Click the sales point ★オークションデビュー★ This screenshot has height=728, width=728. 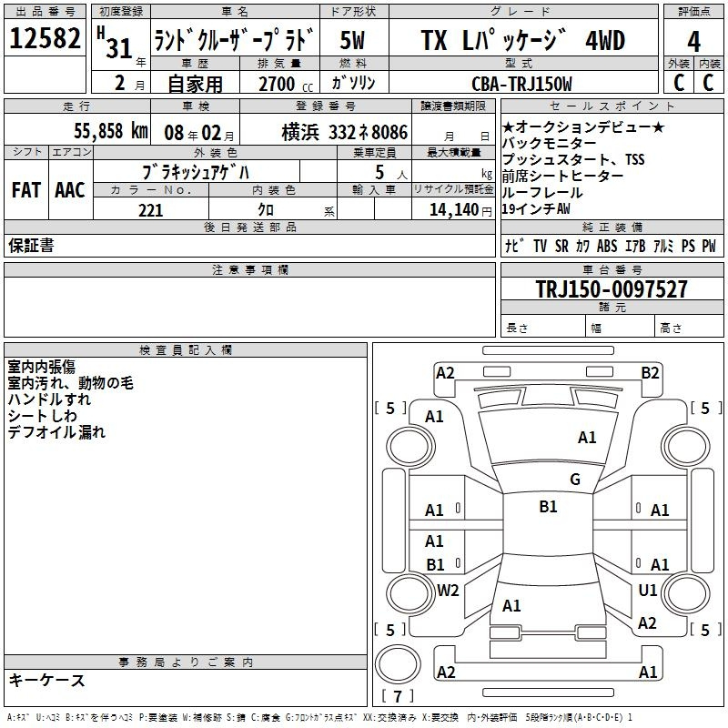click(x=583, y=126)
